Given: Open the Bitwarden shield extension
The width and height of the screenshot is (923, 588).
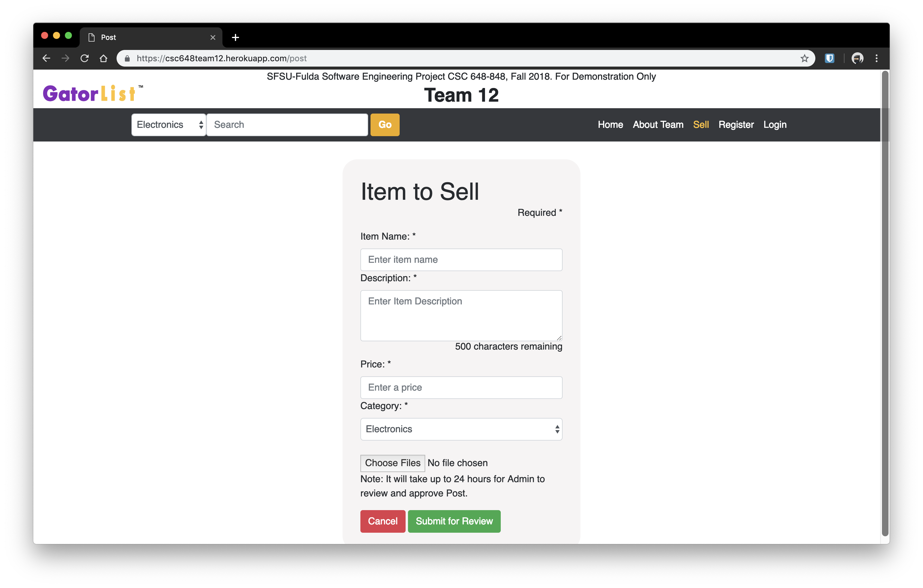Looking at the screenshot, I should (829, 58).
